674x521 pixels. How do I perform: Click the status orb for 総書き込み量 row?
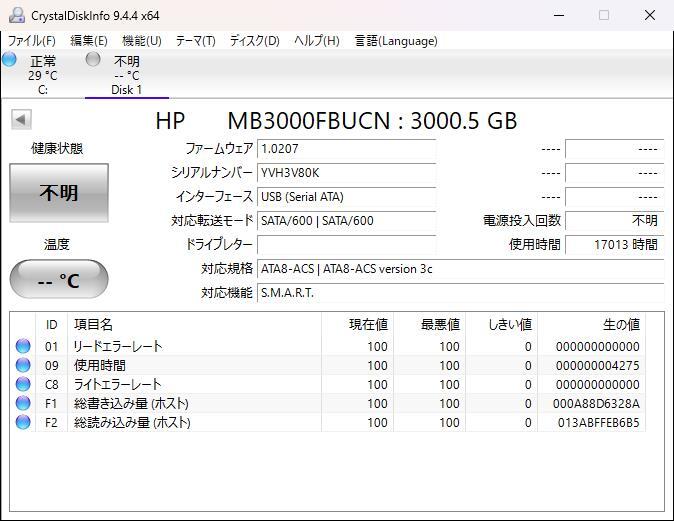pos(23,403)
